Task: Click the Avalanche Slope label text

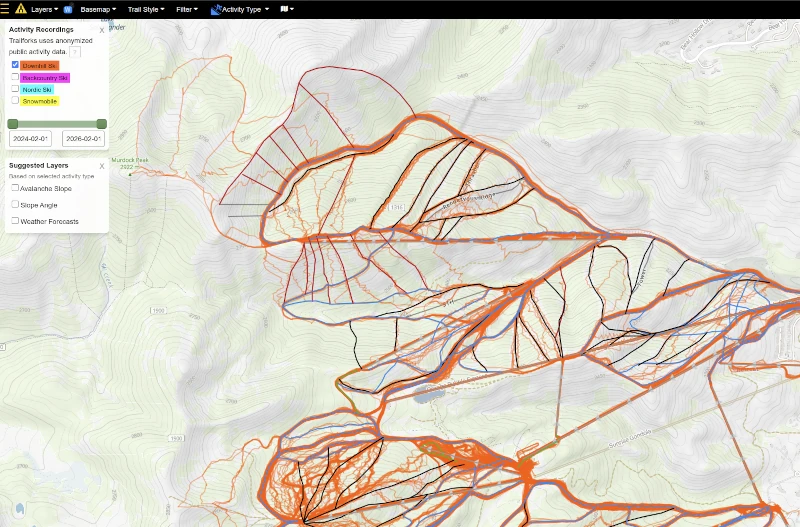Action: point(46,189)
